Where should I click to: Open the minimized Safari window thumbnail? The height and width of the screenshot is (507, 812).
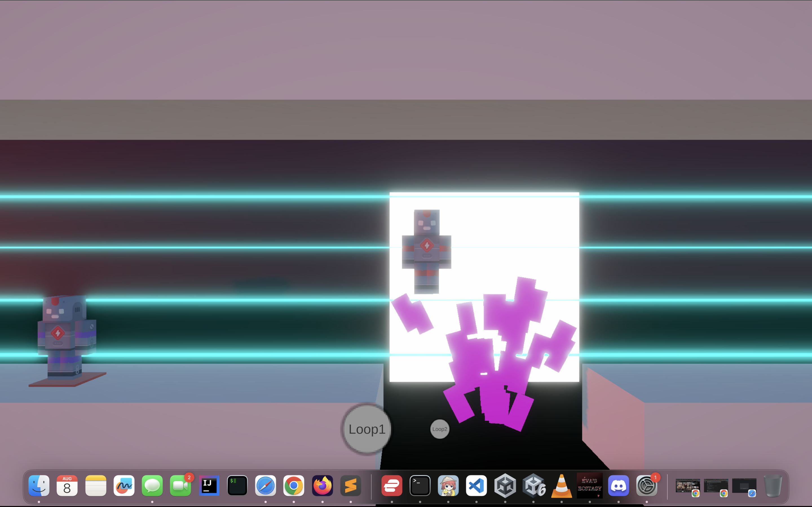tap(744, 486)
